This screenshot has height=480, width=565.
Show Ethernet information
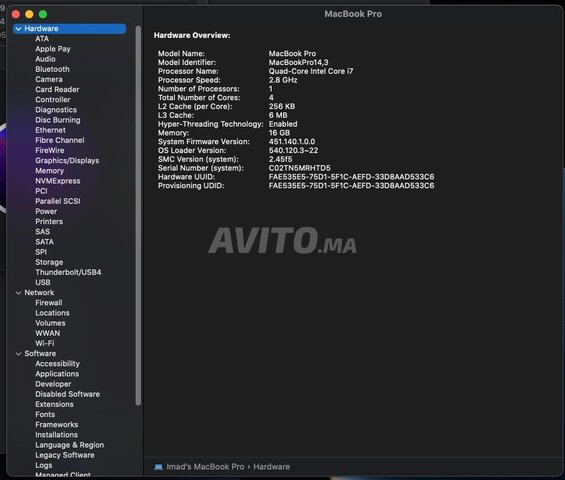(50, 130)
